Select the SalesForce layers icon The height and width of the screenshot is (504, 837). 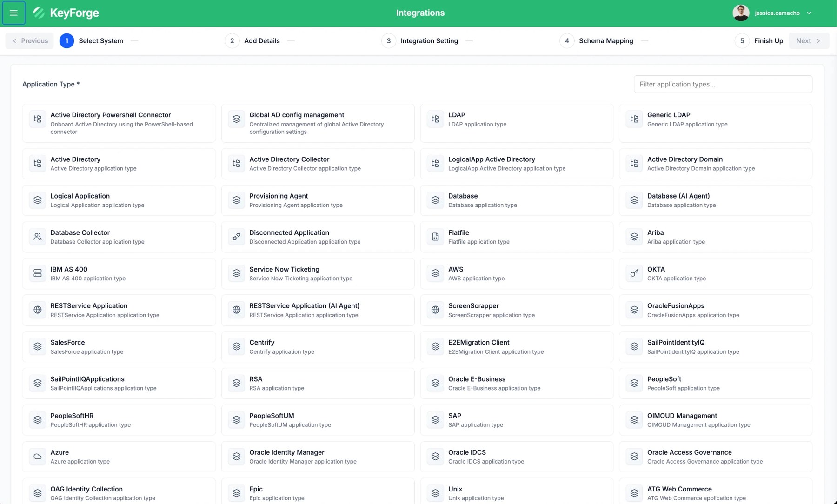tap(38, 346)
